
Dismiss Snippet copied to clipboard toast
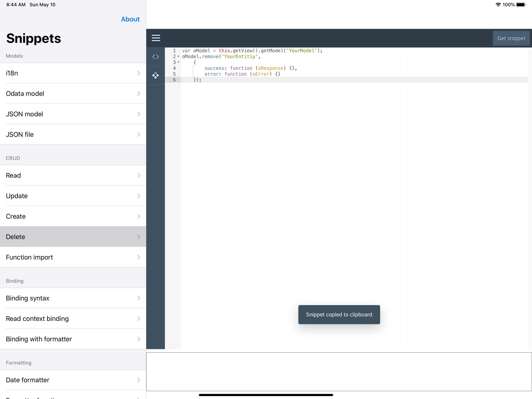339,314
